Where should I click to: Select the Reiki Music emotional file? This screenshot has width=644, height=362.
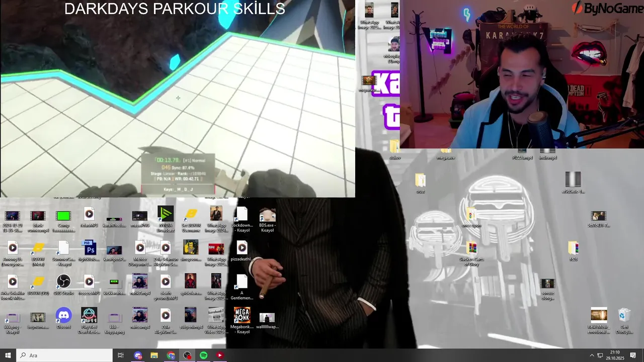pyautogui.click(x=599, y=315)
